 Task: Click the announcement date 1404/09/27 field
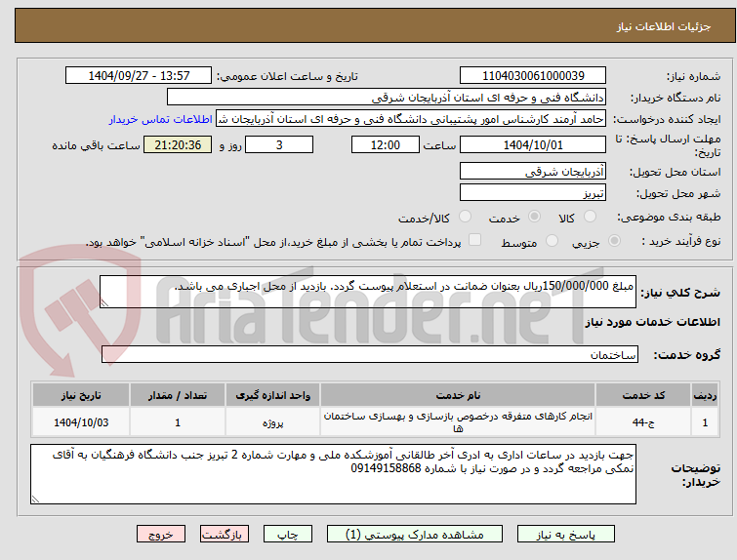(x=139, y=76)
